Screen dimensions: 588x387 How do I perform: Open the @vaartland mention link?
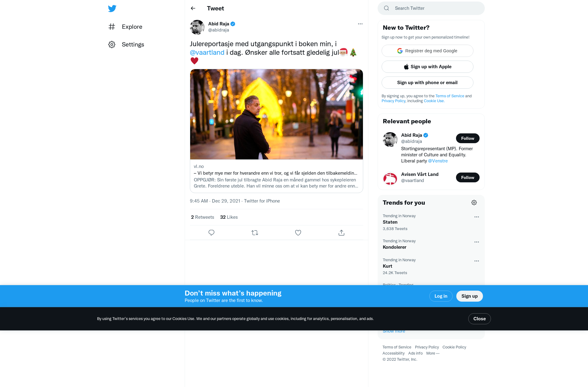click(x=207, y=53)
